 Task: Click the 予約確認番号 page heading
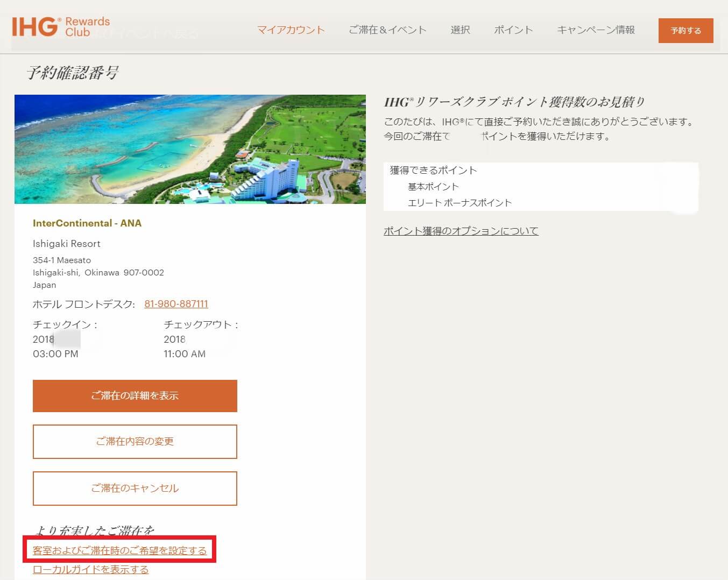pyautogui.click(x=73, y=73)
